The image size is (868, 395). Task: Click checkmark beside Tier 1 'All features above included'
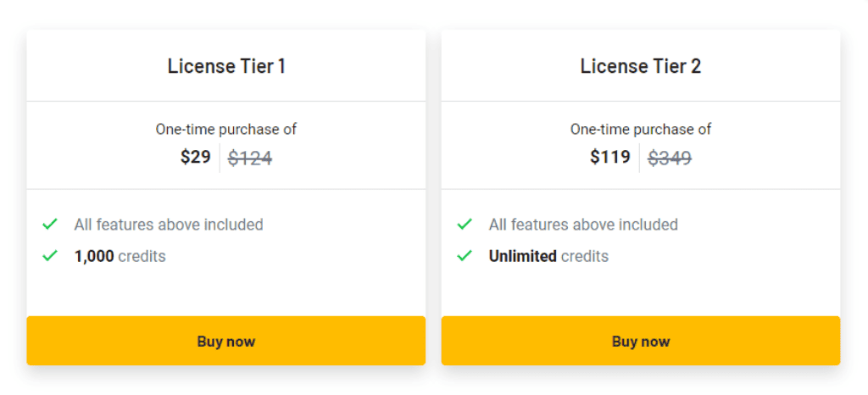click(50, 225)
